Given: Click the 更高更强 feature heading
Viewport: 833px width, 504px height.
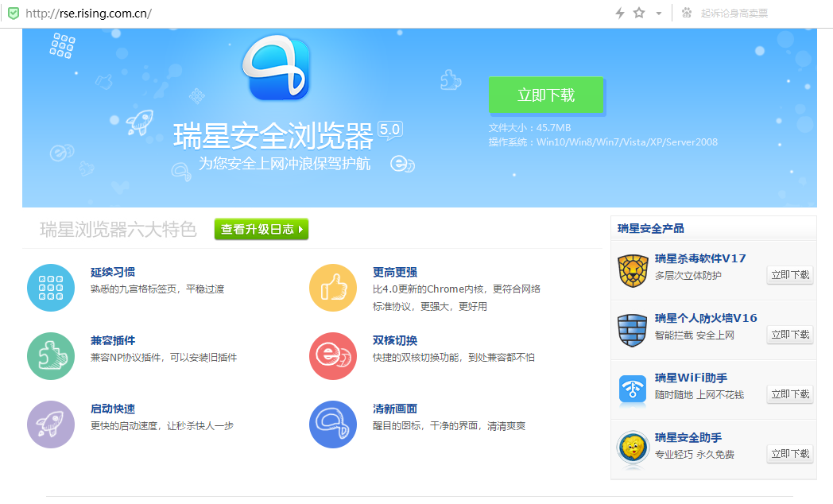Looking at the screenshot, I should coord(395,272).
